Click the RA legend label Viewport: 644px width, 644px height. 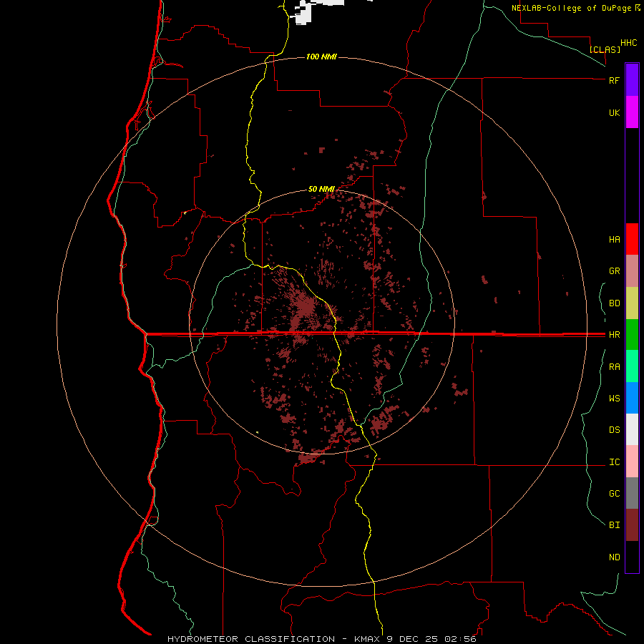(614, 367)
